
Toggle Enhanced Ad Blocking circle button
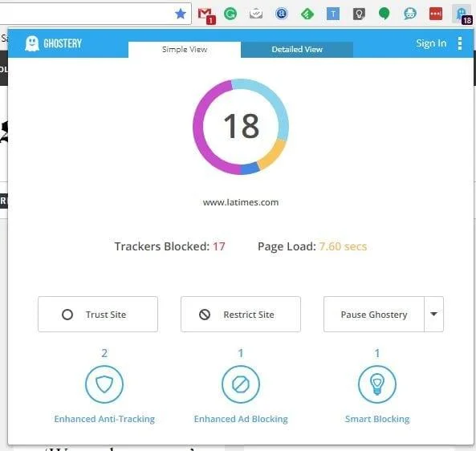241,384
